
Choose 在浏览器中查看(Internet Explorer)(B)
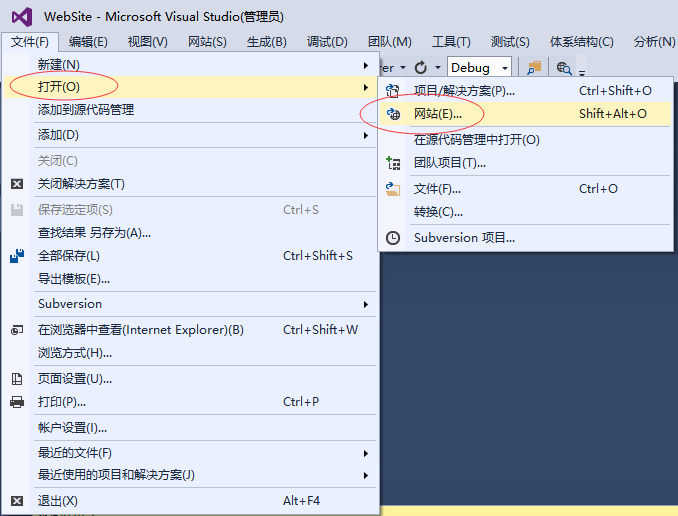pos(190,330)
